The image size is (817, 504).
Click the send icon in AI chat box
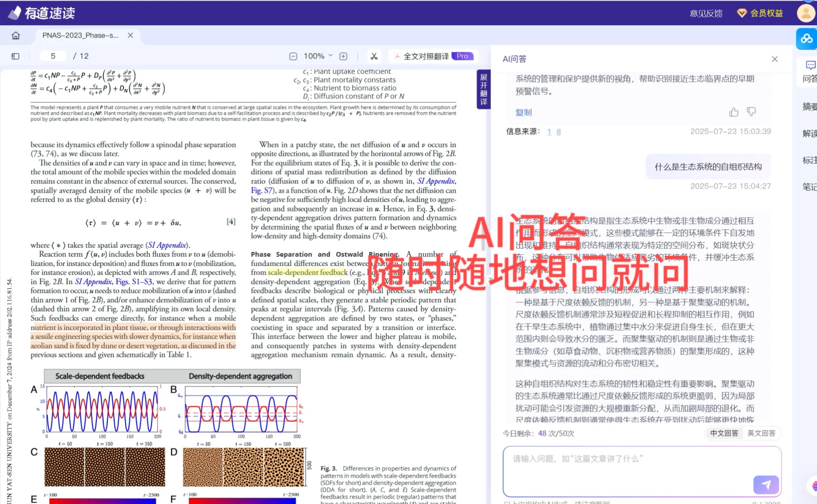[x=766, y=485]
